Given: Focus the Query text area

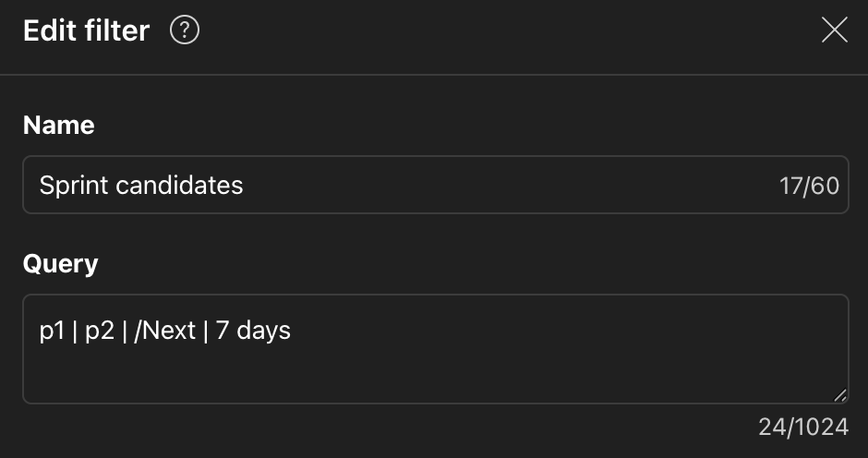Looking at the screenshot, I should click(x=435, y=349).
